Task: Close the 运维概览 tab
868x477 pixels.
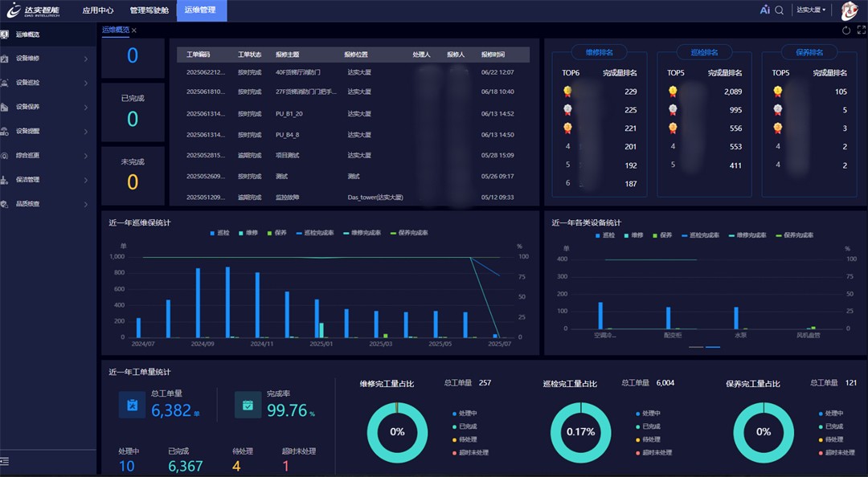Action: point(134,31)
